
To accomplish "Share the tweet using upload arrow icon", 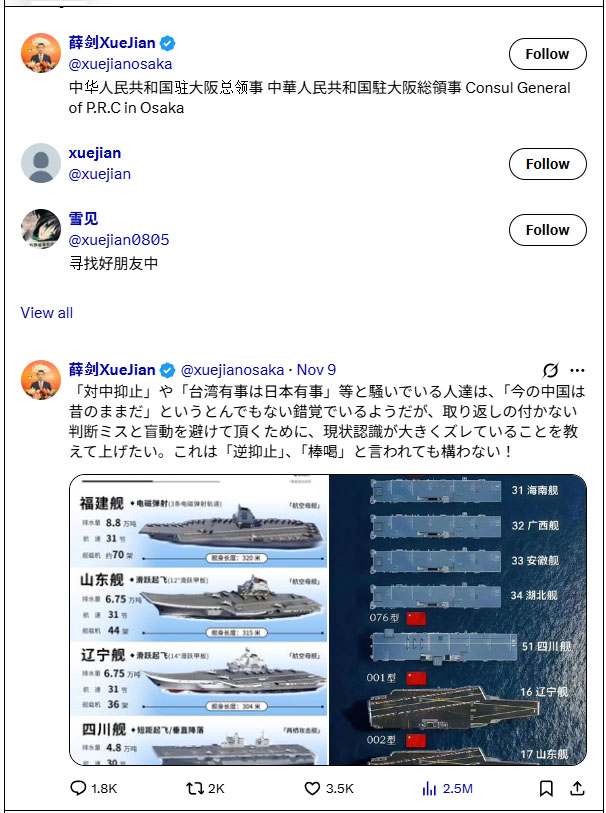I will (577, 789).
